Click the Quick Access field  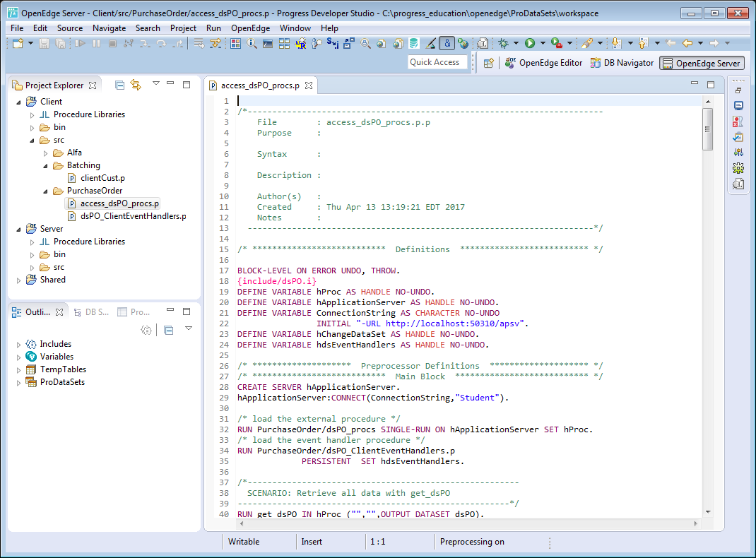[437, 62]
